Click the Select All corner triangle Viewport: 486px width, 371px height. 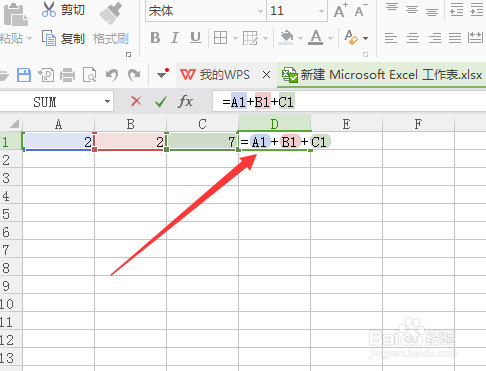(x=13, y=124)
